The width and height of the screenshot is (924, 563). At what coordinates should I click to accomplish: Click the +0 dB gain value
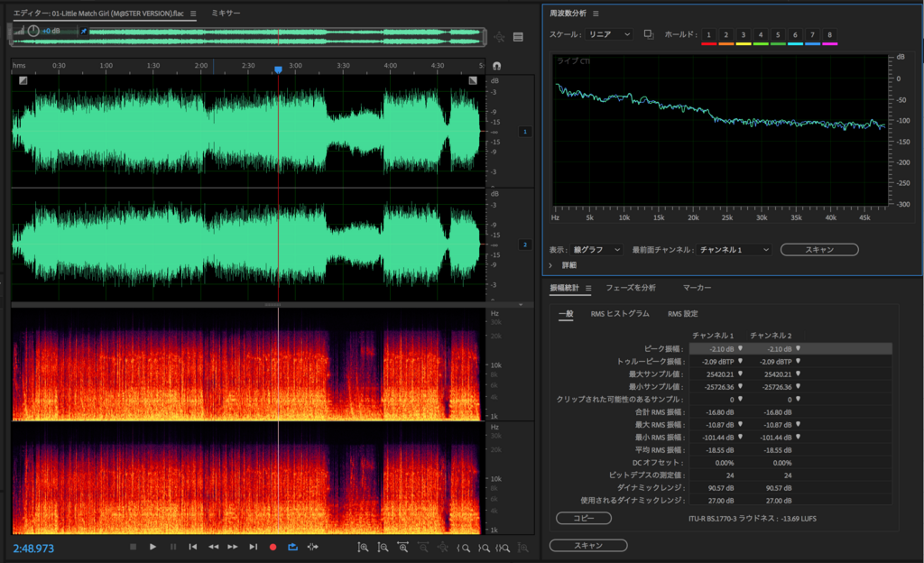[x=51, y=32]
